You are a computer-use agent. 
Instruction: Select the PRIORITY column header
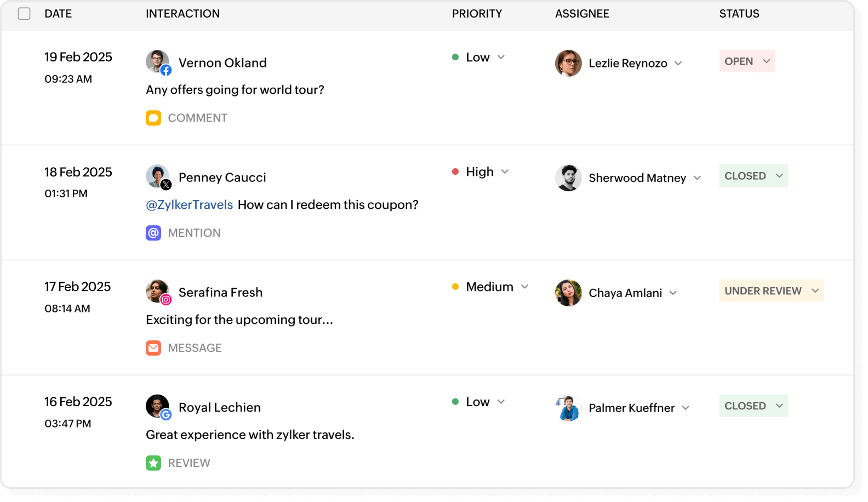click(x=477, y=14)
